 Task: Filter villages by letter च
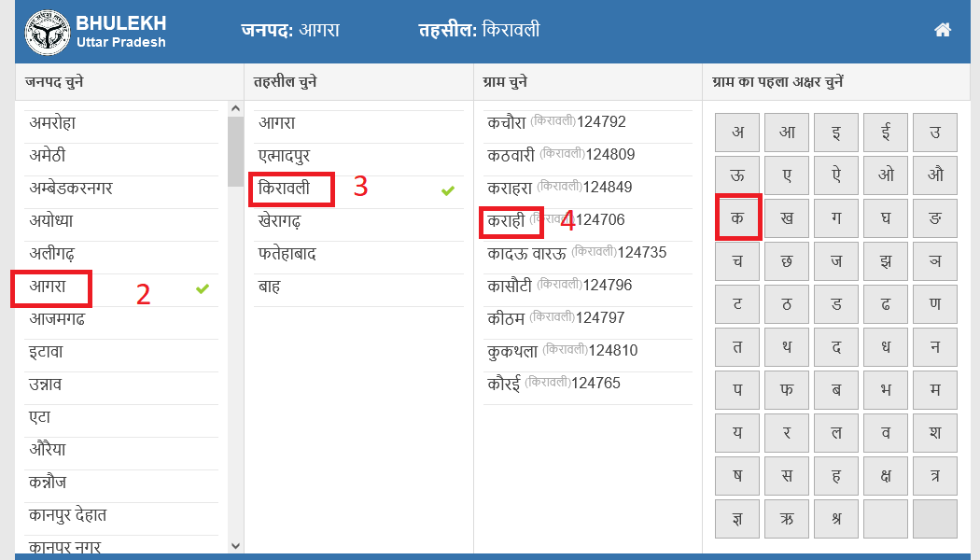click(x=737, y=261)
